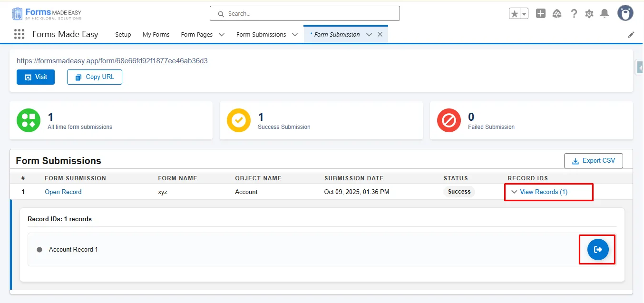The width and height of the screenshot is (644, 303).
Task: Click the edit navigation pencil icon
Action: pos(631,35)
